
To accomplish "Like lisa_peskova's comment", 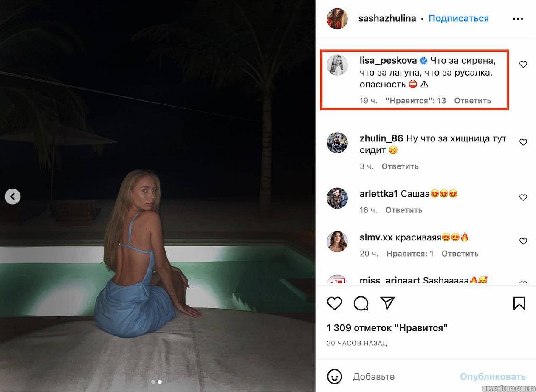I will 523,64.
